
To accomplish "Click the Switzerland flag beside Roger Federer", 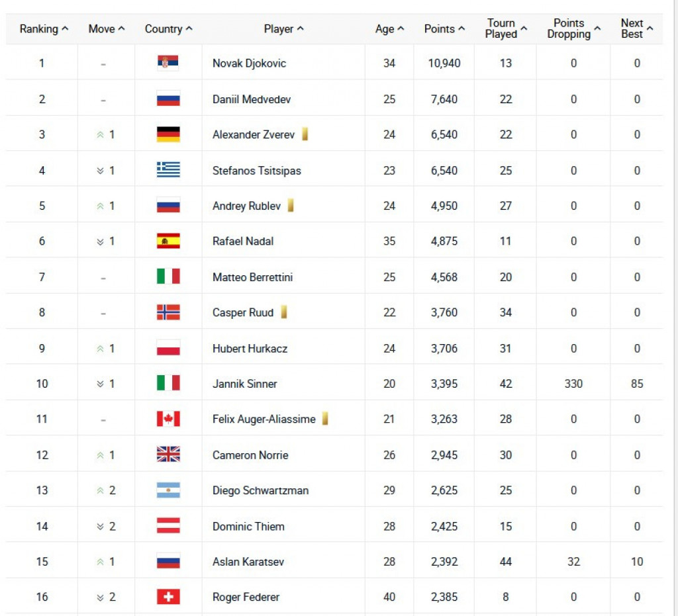I will click(168, 597).
